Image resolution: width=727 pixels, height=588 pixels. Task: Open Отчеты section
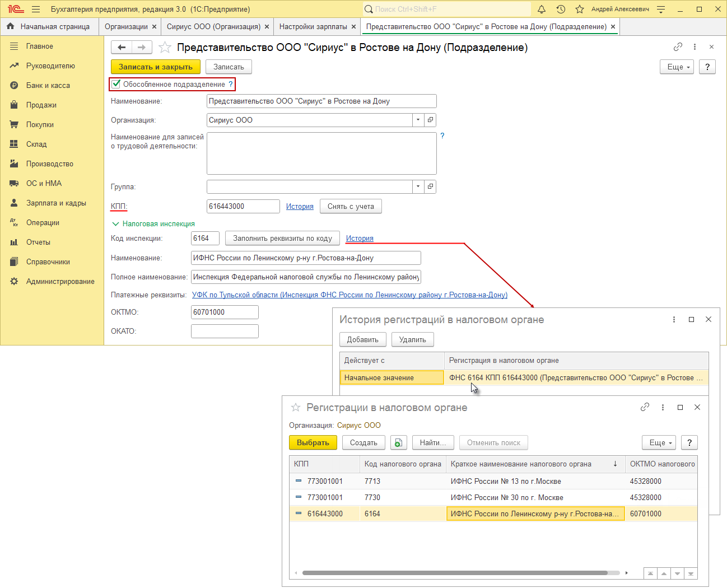(38, 242)
